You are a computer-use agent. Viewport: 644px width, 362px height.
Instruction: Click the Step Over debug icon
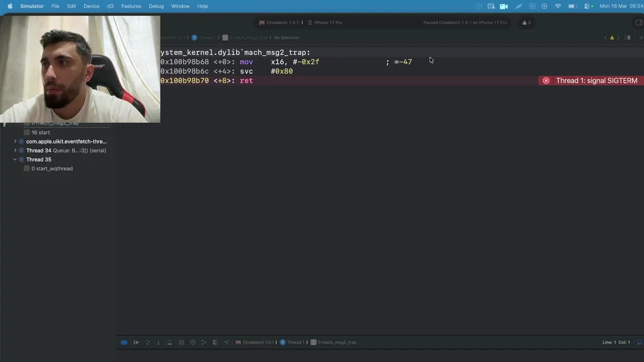click(x=147, y=342)
